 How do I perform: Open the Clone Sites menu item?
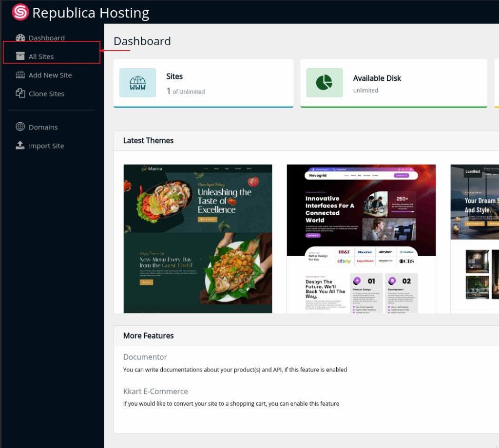coord(46,93)
